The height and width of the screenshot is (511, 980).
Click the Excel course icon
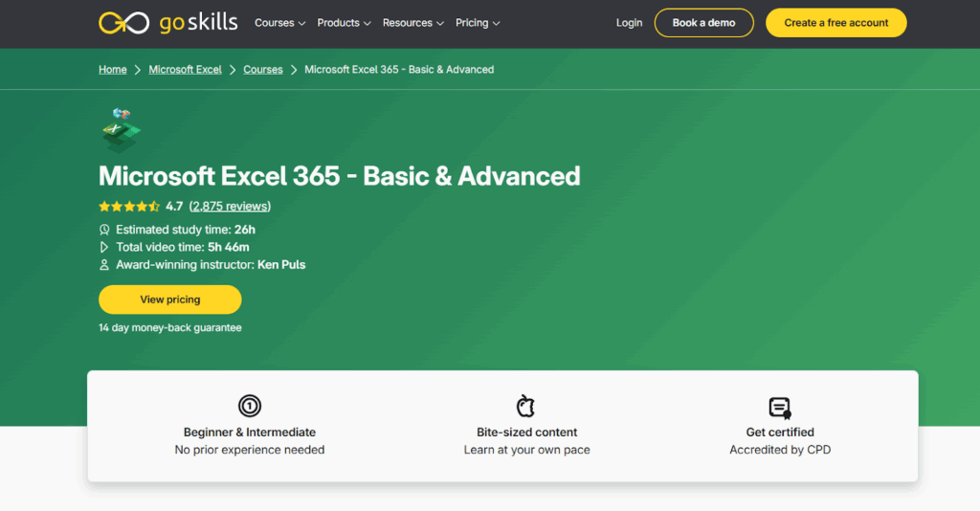[121, 130]
